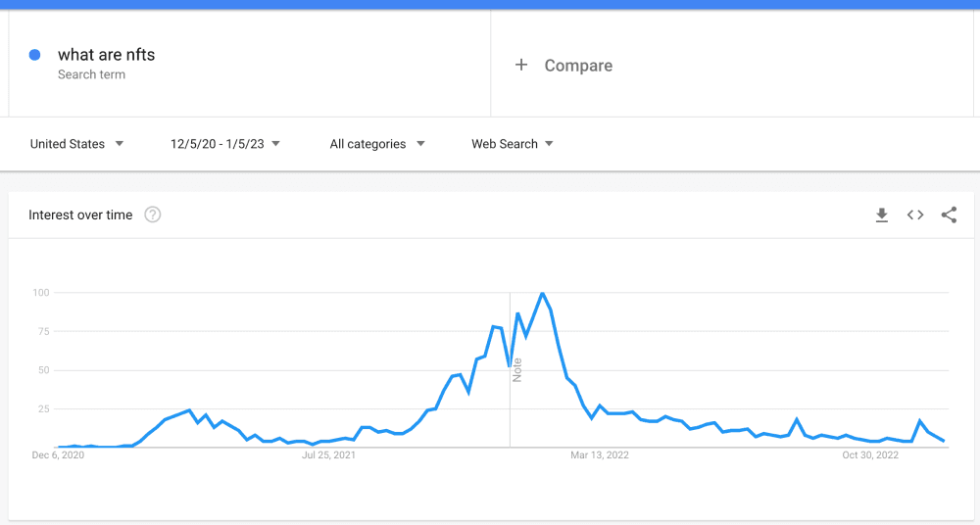Click the Oct 30, 2022 axis label

(x=870, y=455)
